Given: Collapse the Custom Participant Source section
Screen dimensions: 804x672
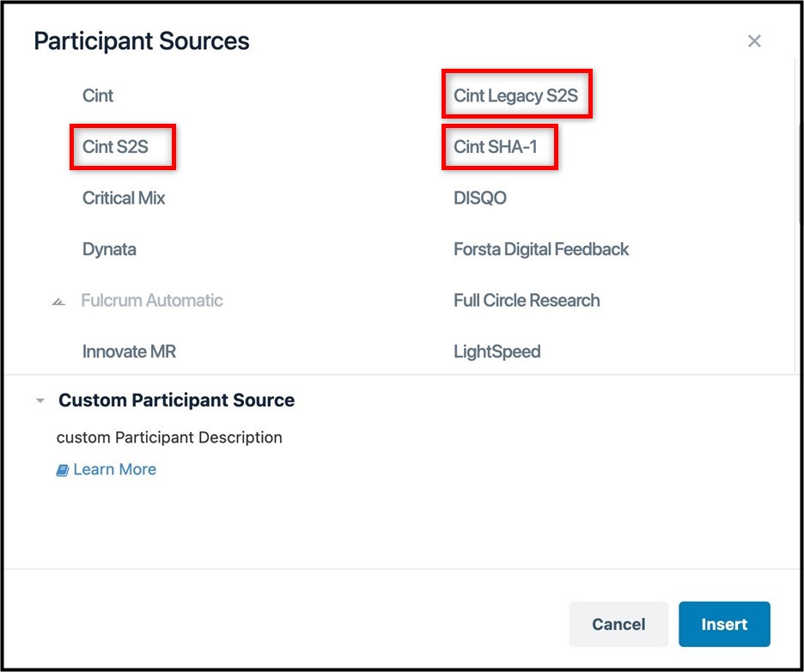Looking at the screenshot, I should [40, 400].
